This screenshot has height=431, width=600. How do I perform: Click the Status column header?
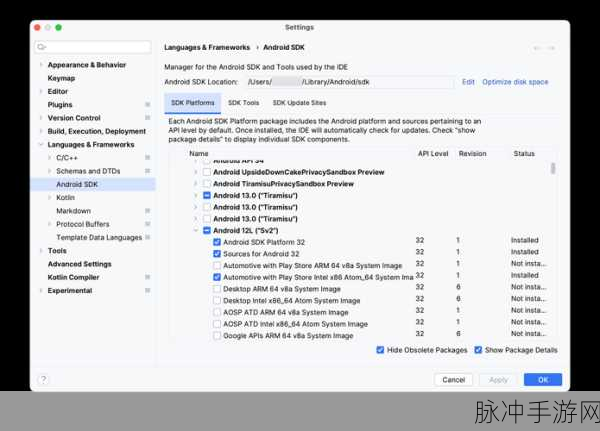[524, 153]
